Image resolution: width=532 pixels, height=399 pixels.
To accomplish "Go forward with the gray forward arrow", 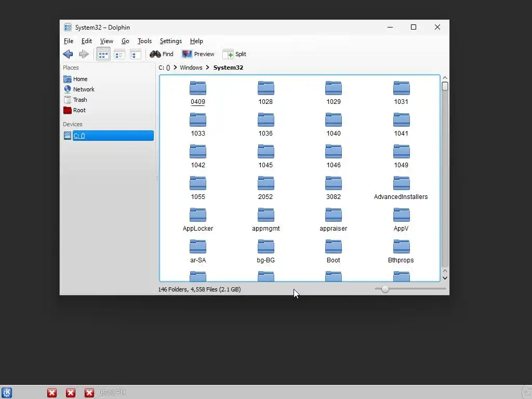I will click(x=84, y=54).
